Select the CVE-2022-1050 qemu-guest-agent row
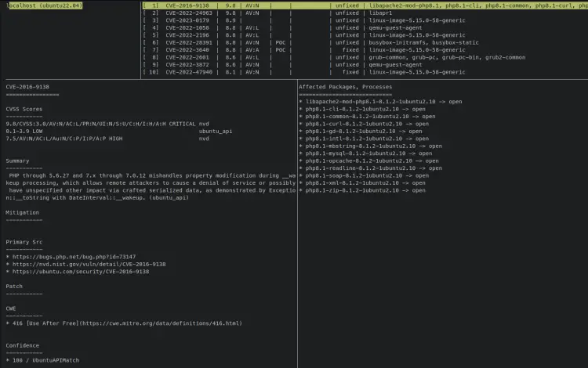The width and height of the screenshot is (588, 368). click(282, 27)
